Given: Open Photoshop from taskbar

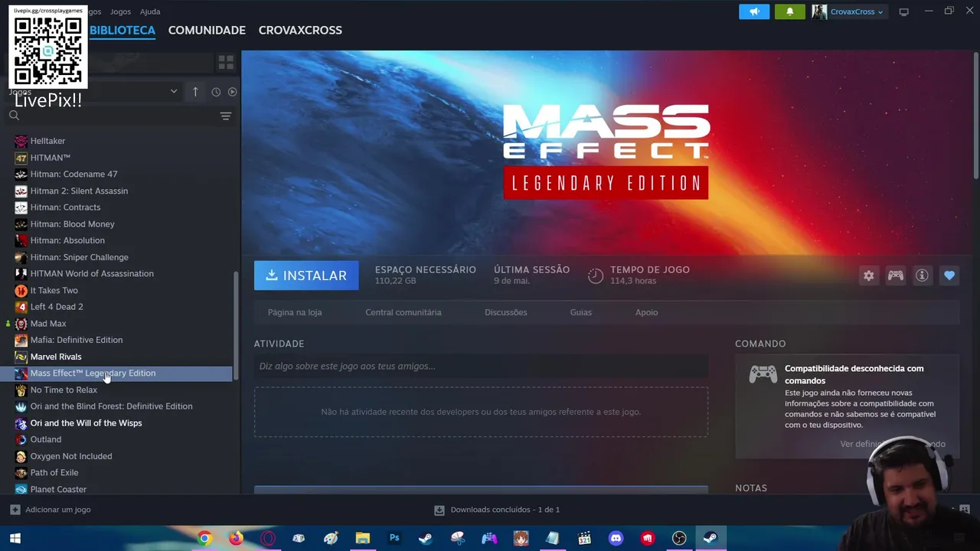Looking at the screenshot, I should pos(394,539).
